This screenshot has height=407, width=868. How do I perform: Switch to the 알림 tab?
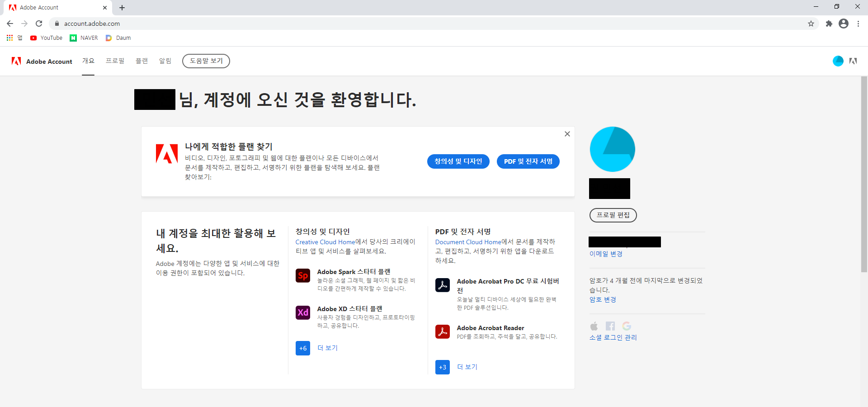[x=165, y=61]
